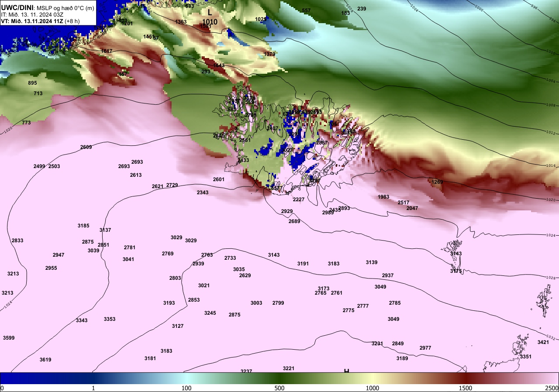Click the 3619 height value
Viewport: 559px width, 392px height.
coord(45,360)
